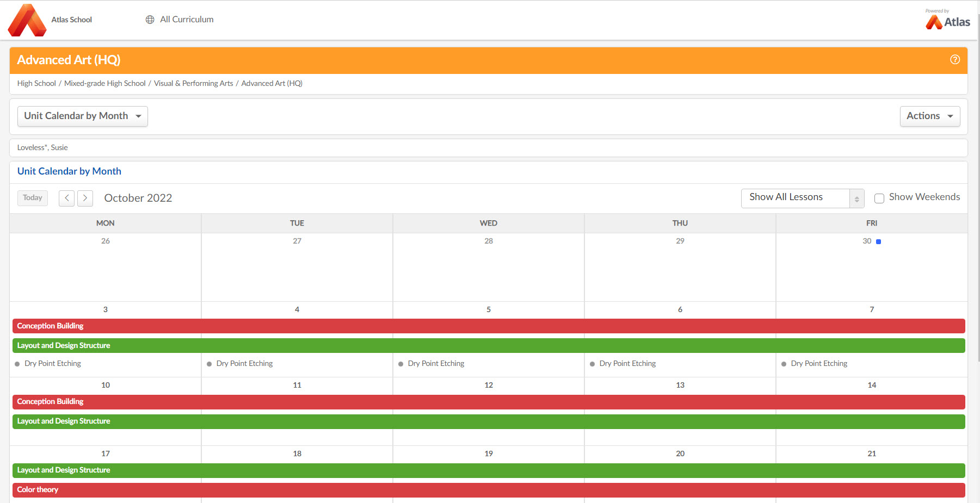Select day number 26
The height and width of the screenshot is (503, 980).
[x=106, y=241]
